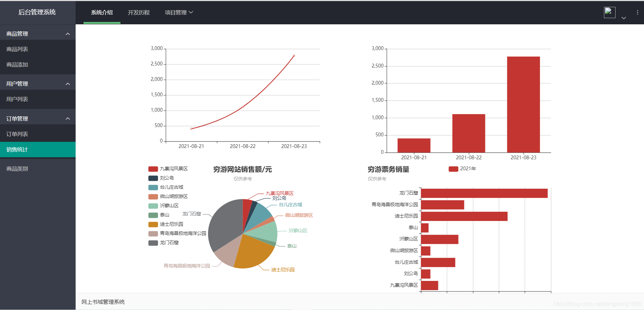
Task: Click the 穷游网站销售额/元 chart title
Action: point(243,170)
